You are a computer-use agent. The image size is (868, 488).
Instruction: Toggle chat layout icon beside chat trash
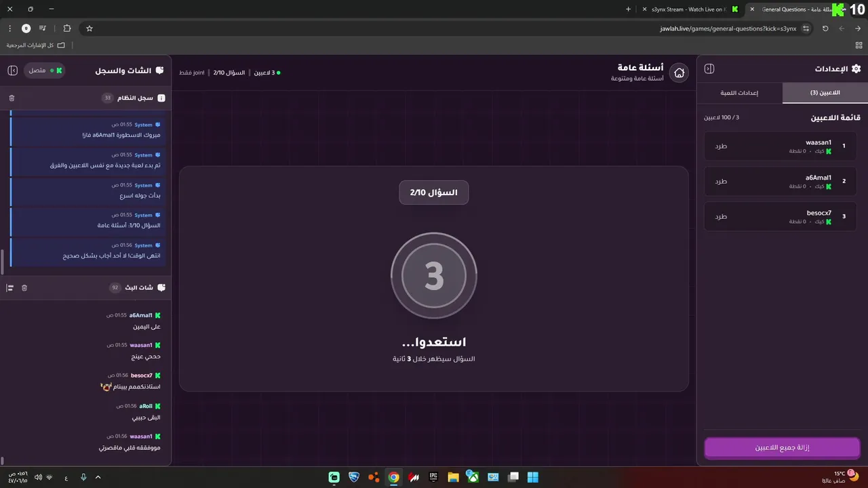[x=10, y=288]
